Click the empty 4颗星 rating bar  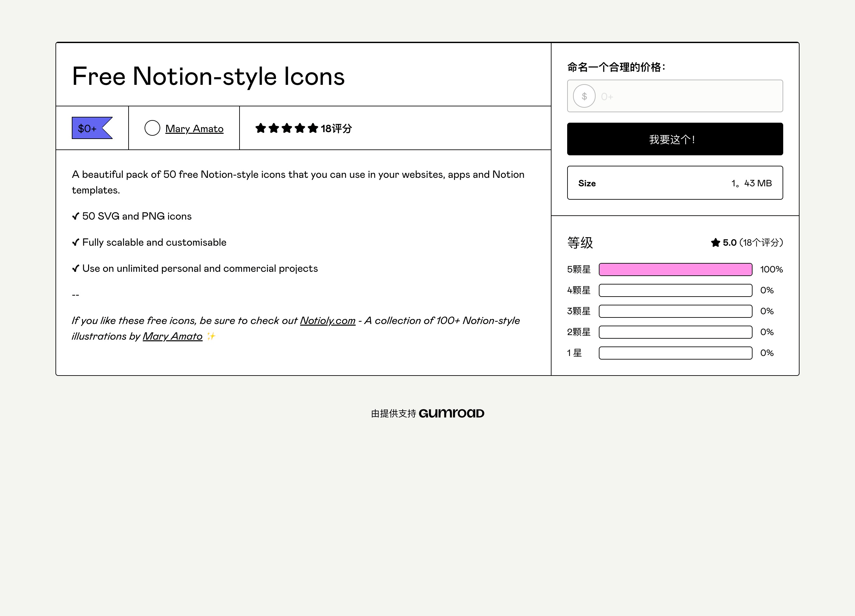click(x=675, y=290)
